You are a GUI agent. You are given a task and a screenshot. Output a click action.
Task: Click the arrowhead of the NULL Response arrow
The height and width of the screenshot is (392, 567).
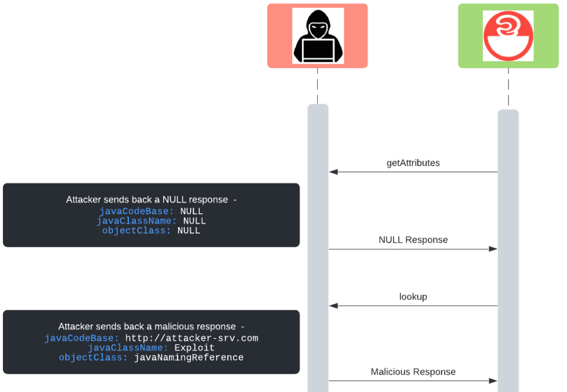coord(493,249)
